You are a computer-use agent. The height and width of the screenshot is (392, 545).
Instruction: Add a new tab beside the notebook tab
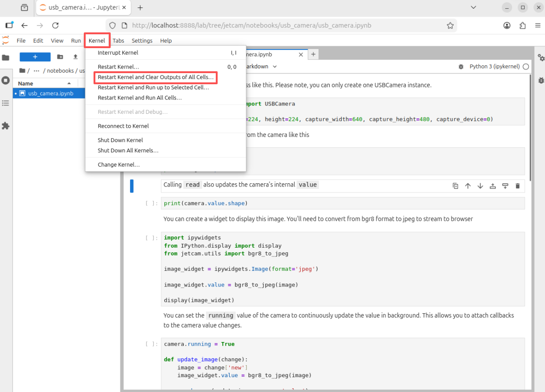pos(313,54)
